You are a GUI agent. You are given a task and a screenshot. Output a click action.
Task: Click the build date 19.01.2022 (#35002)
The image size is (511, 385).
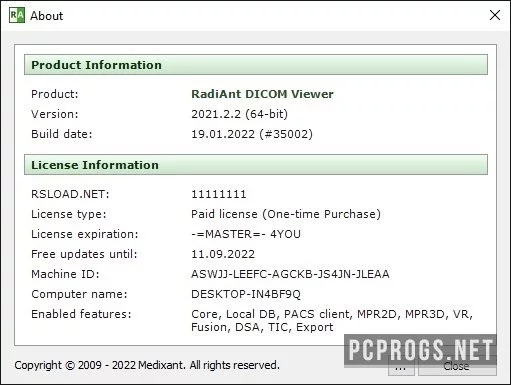(x=252, y=134)
